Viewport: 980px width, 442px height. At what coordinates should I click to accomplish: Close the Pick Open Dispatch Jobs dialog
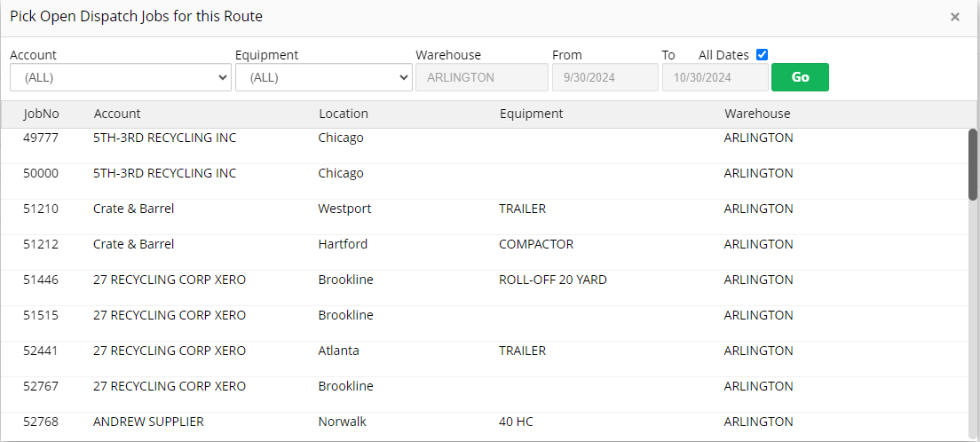coord(954,17)
